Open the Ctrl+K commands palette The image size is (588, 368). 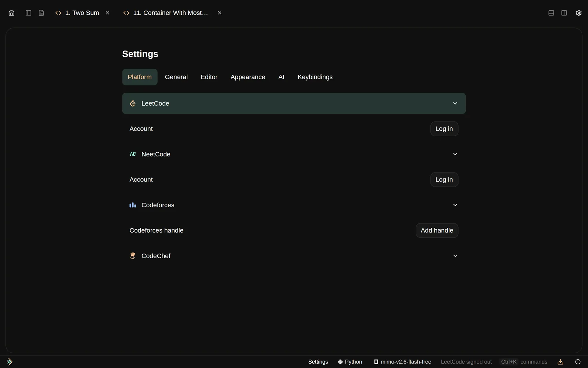click(x=524, y=362)
